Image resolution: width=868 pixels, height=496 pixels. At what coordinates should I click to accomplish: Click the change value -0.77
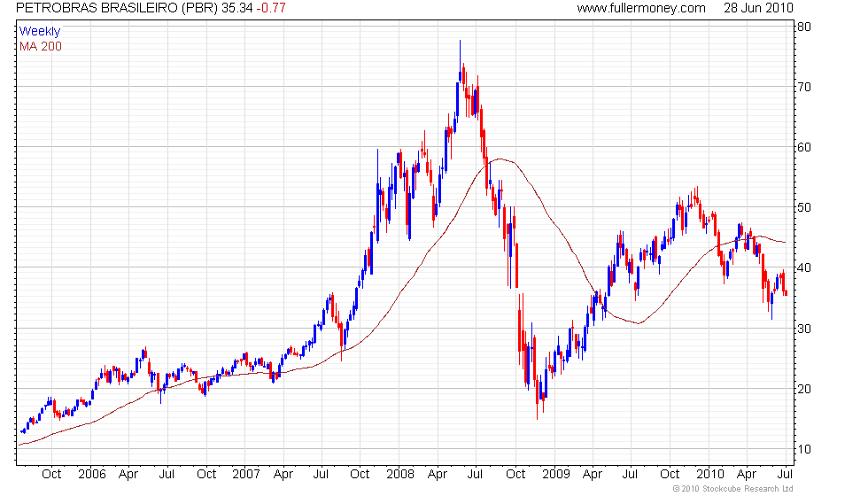tap(271, 8)
